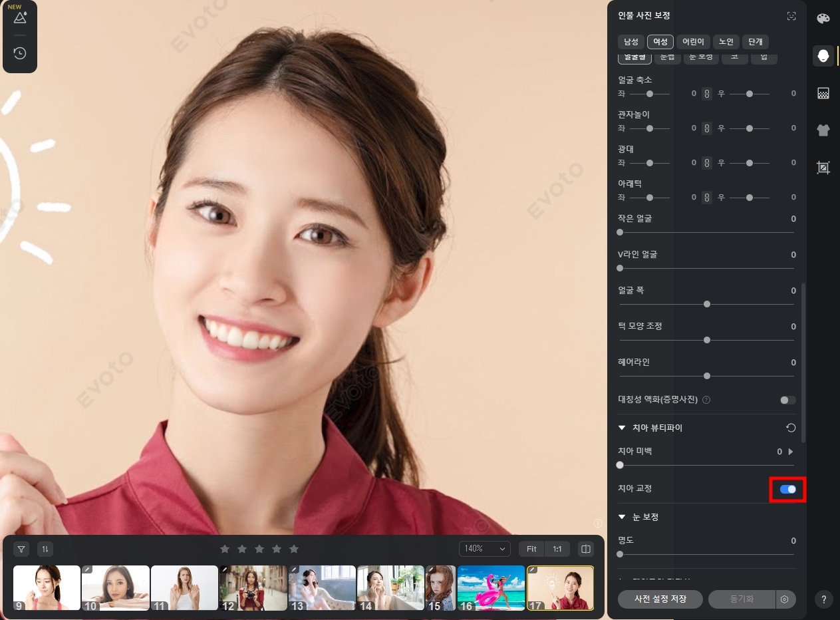The height and width of the screenshot is (620, 840).
Task: Open the clothing T-shirt panel icon
Action: point(823,130)
